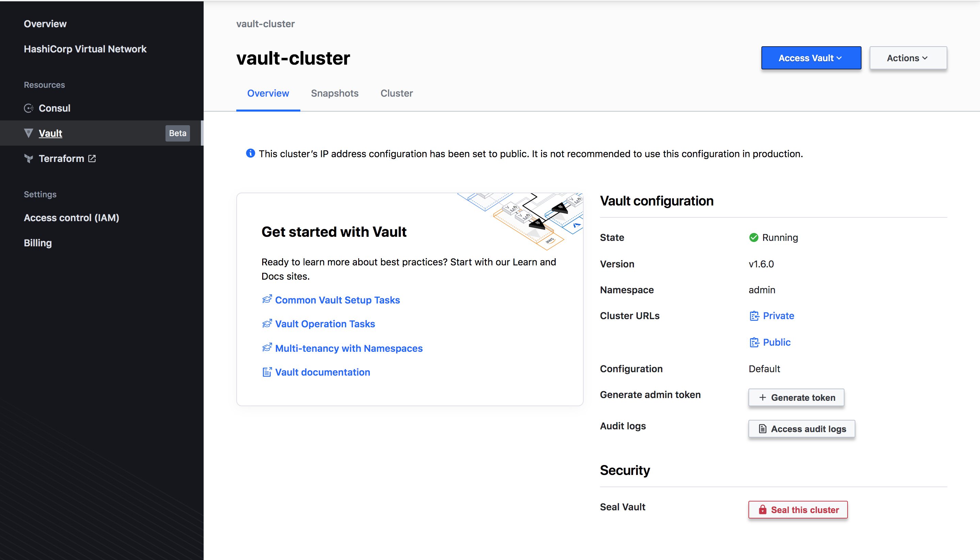The height and width of the screenshot is (560, 980).
Task: Click the Generate token button
Action: (x=796, y=397)
